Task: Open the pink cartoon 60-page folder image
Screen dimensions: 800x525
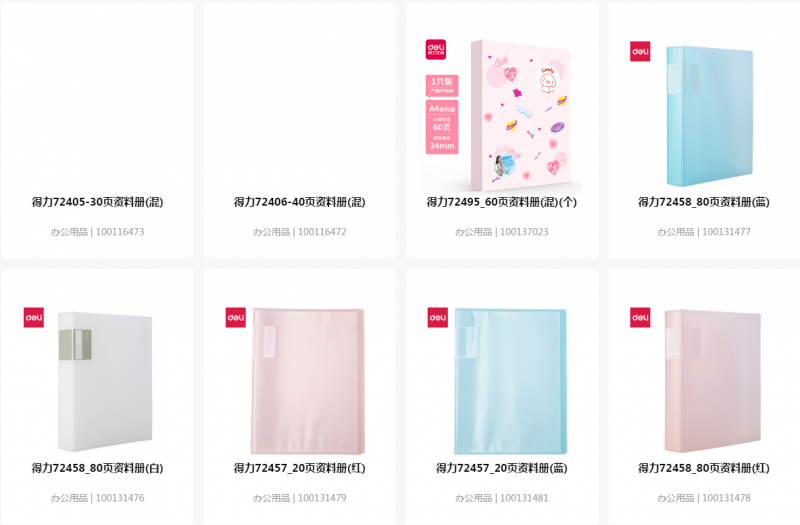Action: tap(502, 116)
